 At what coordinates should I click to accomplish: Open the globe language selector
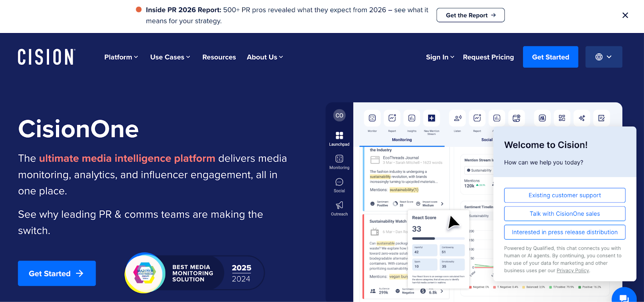tap(604, 57)
